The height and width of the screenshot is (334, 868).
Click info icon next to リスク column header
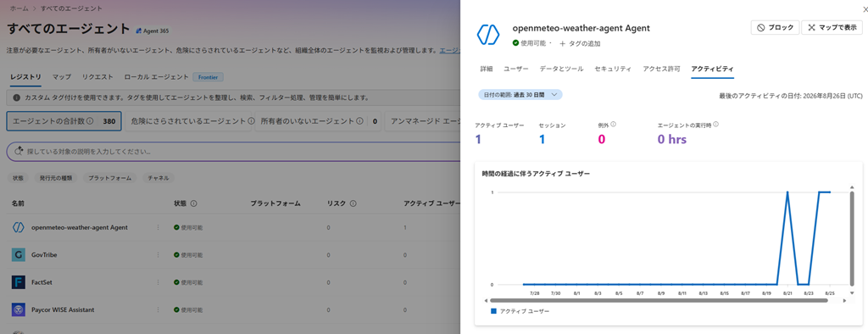(x=353, y=203)
